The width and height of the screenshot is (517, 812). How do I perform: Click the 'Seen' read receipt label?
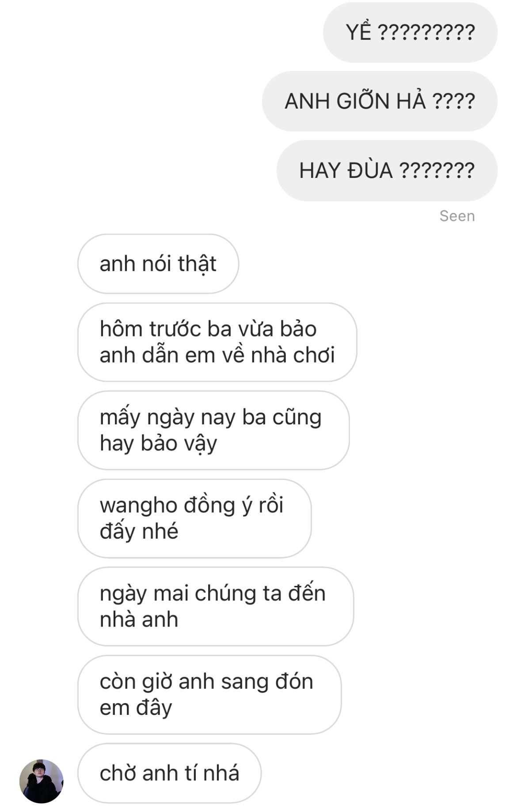click(x=457, y=216)
